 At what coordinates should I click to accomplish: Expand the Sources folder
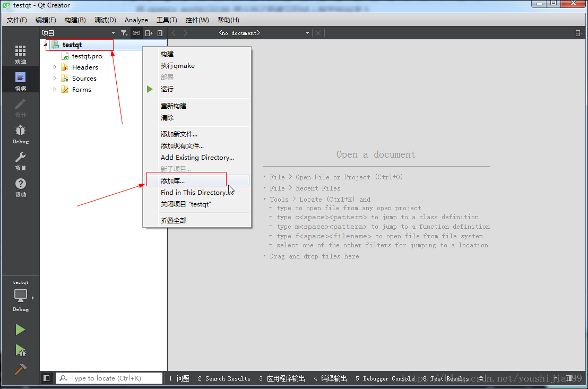click(x=55, y=79)
